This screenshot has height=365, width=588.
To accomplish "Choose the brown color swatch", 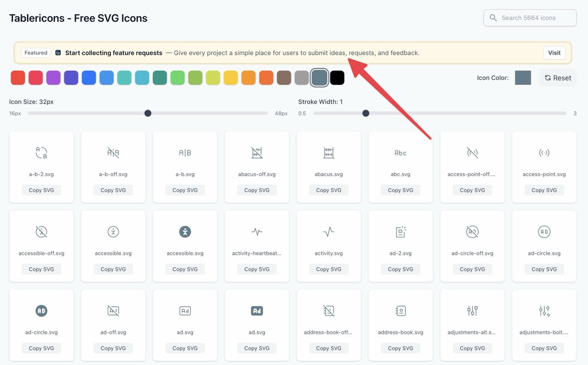I will click(284, 78).
